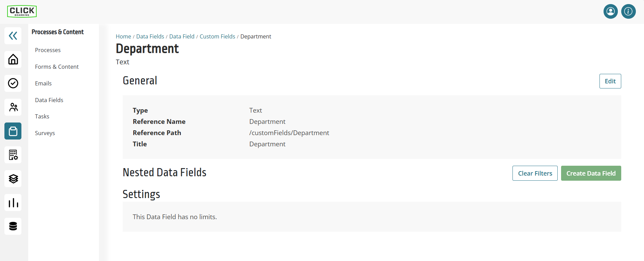
Task: Open the Home icon in sidebar
Action: coord(13,60)
